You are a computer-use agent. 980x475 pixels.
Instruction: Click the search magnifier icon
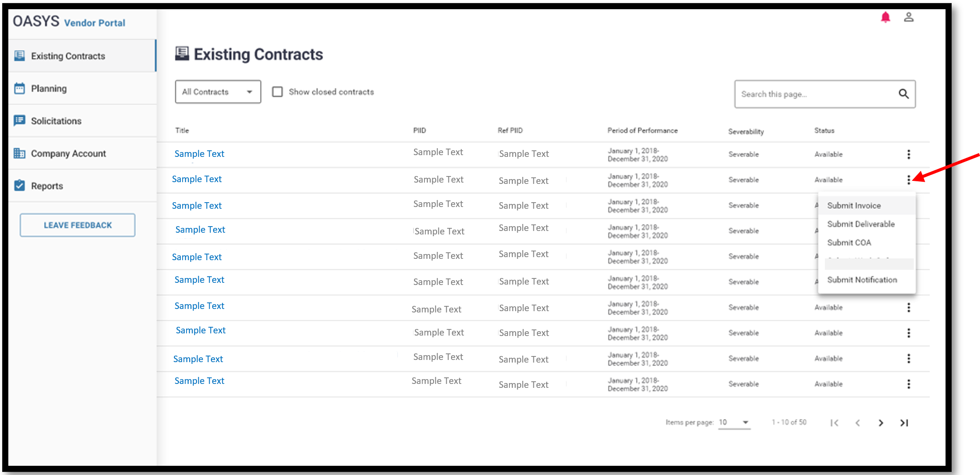point(903,94)
